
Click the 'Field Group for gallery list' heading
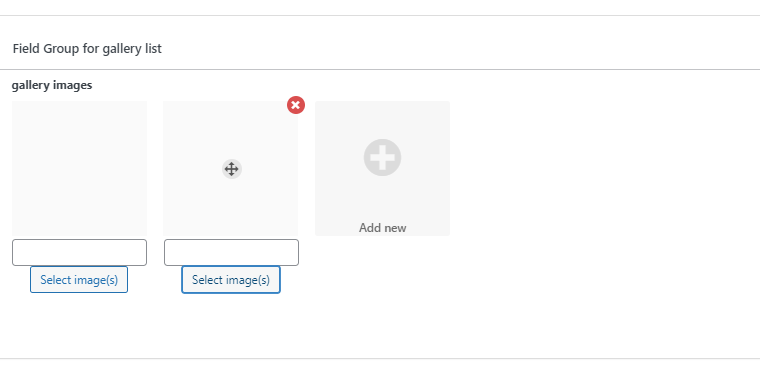click(87, 48)
